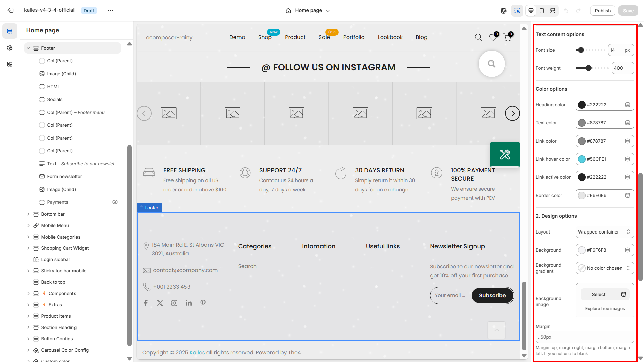This screenshot has width=644, height=362.
Task: Open the add elements panel icon
Action: (x=10, y=64)
